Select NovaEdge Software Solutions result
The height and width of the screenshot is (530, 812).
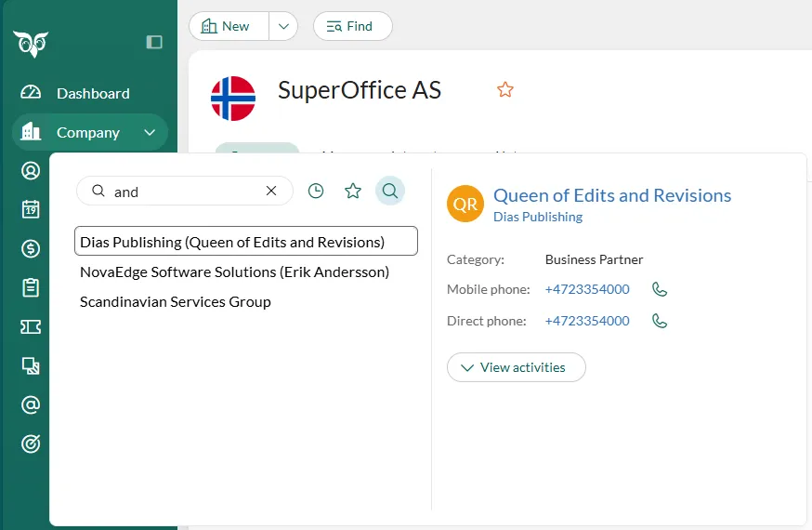(234, 272)
